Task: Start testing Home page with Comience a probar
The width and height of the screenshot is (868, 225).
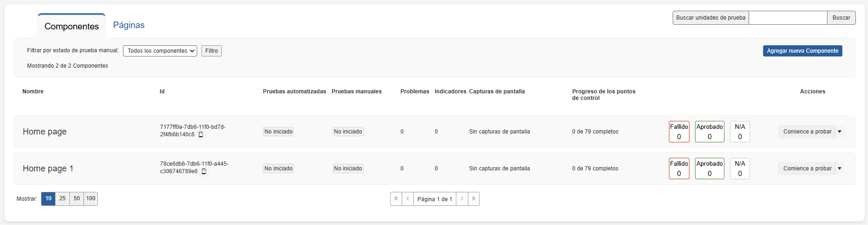Action: [807, 132]
